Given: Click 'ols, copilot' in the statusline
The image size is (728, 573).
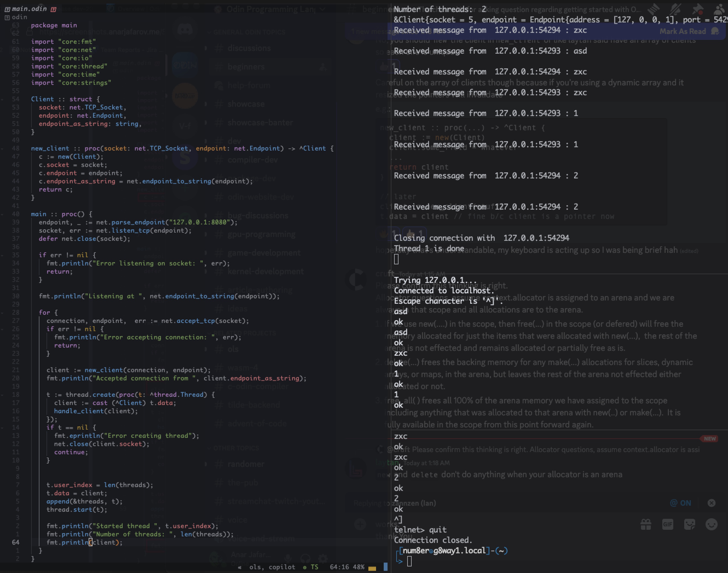Looking at the screenshot, I should click(x=272, y=567).
